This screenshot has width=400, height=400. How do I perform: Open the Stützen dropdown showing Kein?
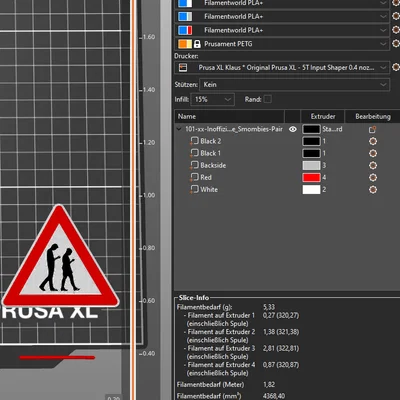tap(294, 85)
